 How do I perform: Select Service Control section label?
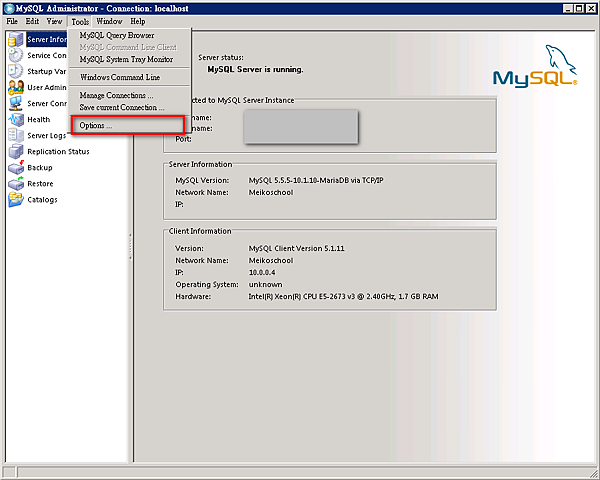pyautogui.click(x=47, y=56)
